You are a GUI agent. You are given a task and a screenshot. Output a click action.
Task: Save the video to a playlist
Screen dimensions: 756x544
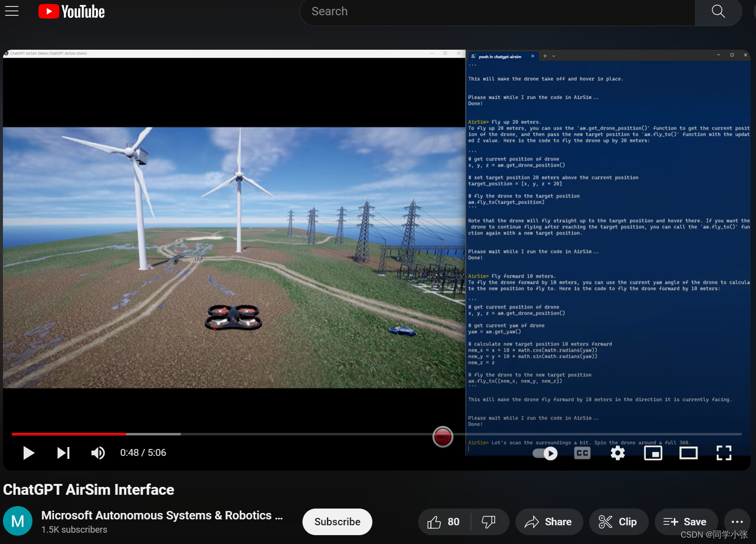(x=686, y=522)
